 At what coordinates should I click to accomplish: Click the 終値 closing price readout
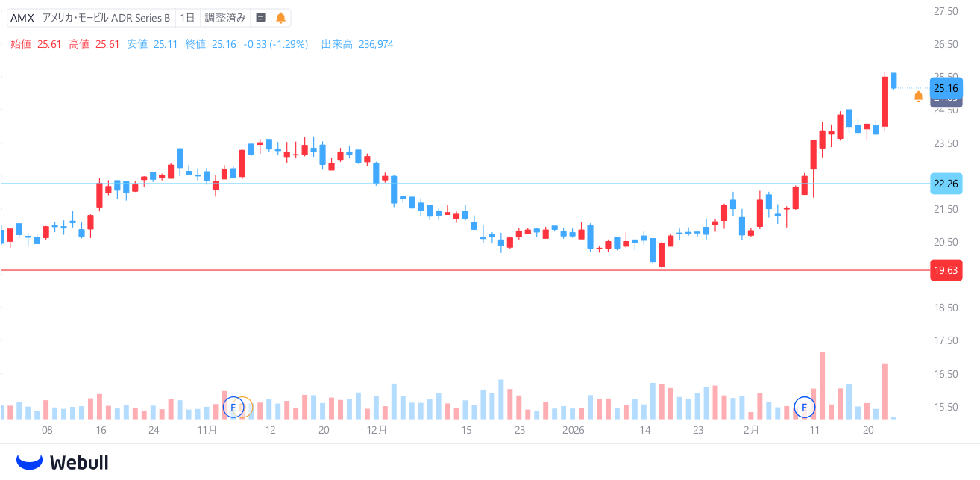coord(210,44)
